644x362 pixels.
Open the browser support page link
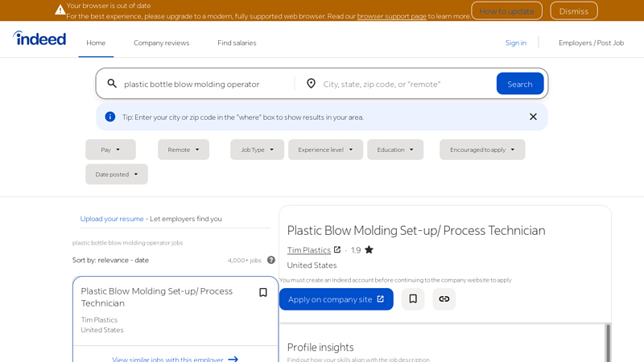click(391, 16)
